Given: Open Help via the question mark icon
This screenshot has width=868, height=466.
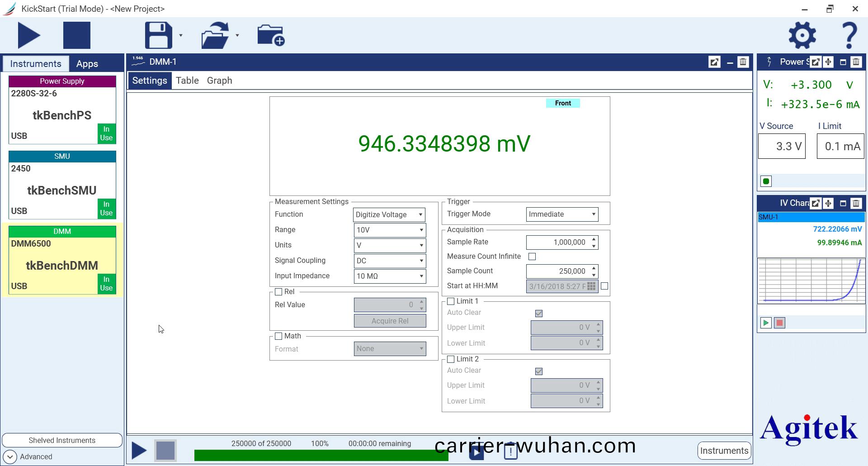Looking at the screenshot, I should 849,35.
